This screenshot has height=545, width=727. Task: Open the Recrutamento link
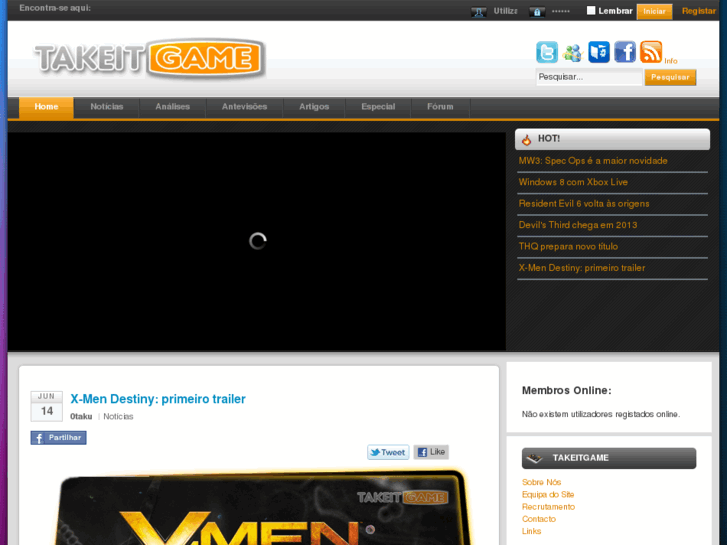[x=548, y=507]
